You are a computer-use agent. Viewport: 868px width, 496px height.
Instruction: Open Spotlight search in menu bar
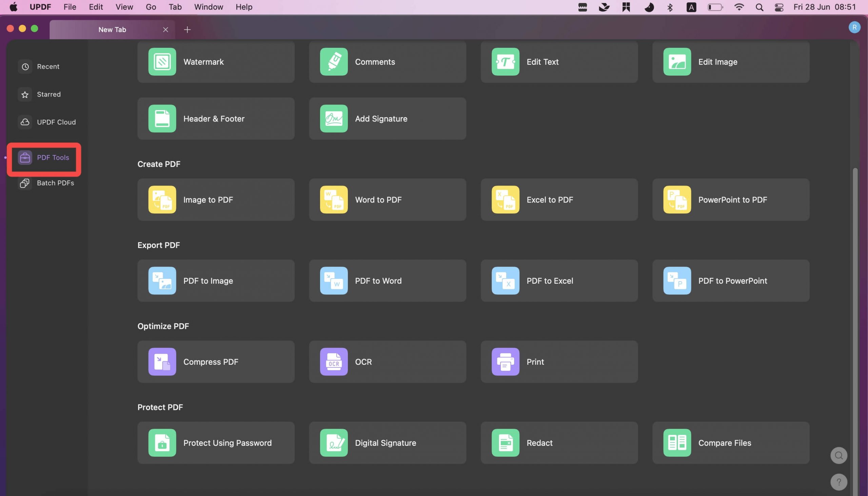tap(759, 7)
